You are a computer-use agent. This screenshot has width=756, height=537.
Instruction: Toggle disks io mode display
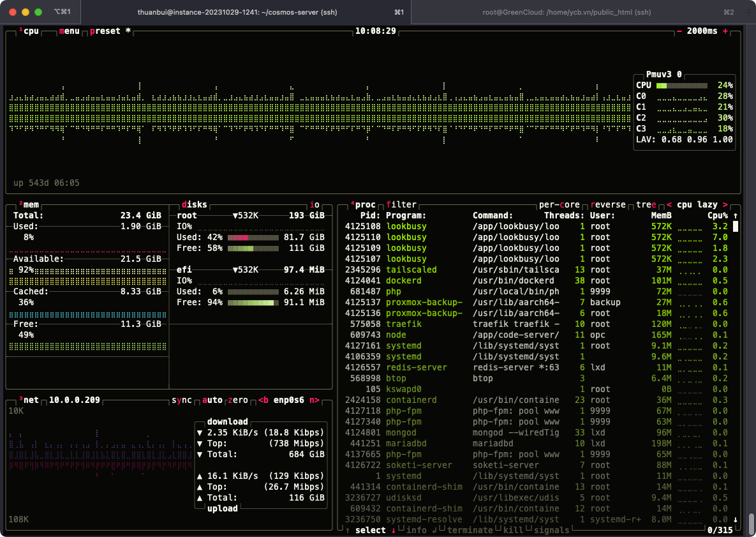[x=315, y=205]
